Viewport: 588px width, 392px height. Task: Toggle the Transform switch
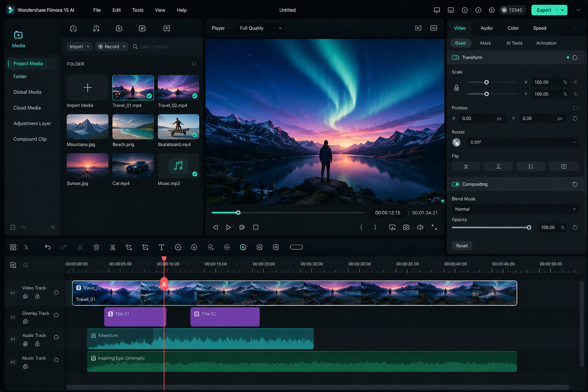[x=456, y=57]
